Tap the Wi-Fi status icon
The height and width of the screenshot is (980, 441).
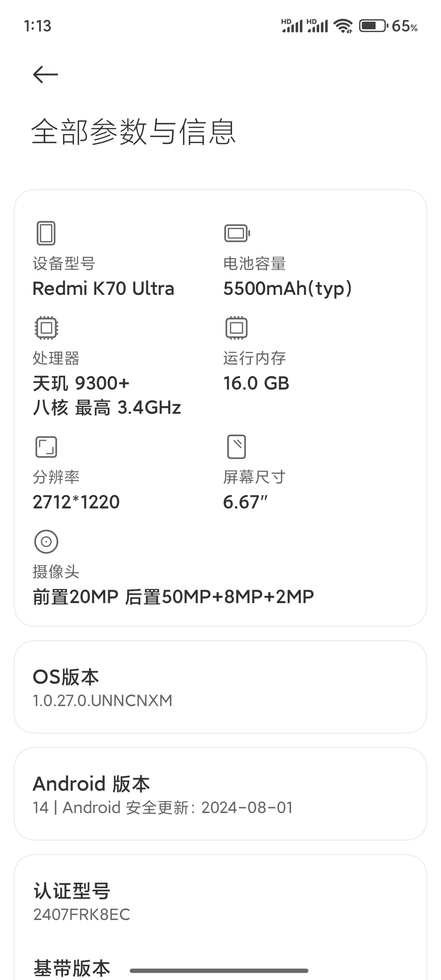342,26
